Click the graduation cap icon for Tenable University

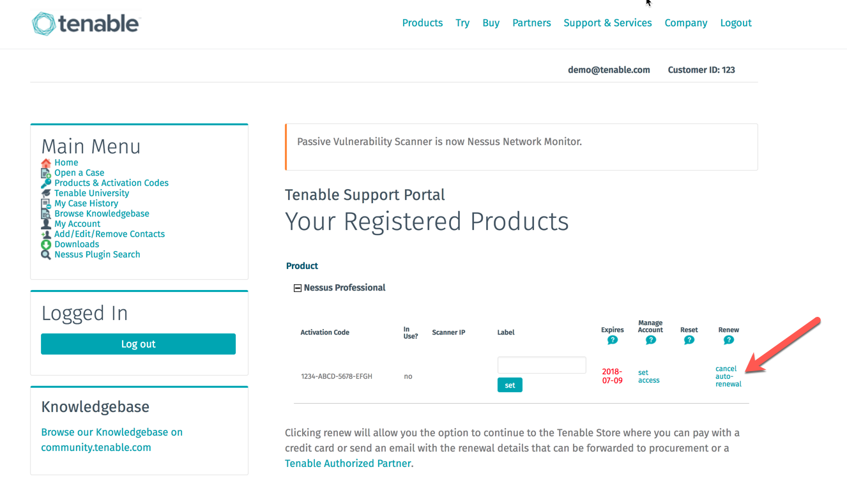click(x=46, y=194)
